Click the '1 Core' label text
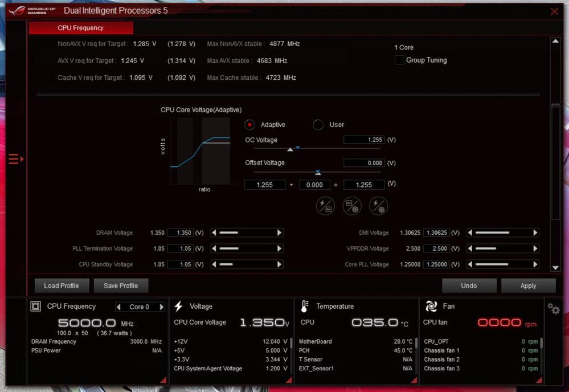569x392 pixels. 404,47
